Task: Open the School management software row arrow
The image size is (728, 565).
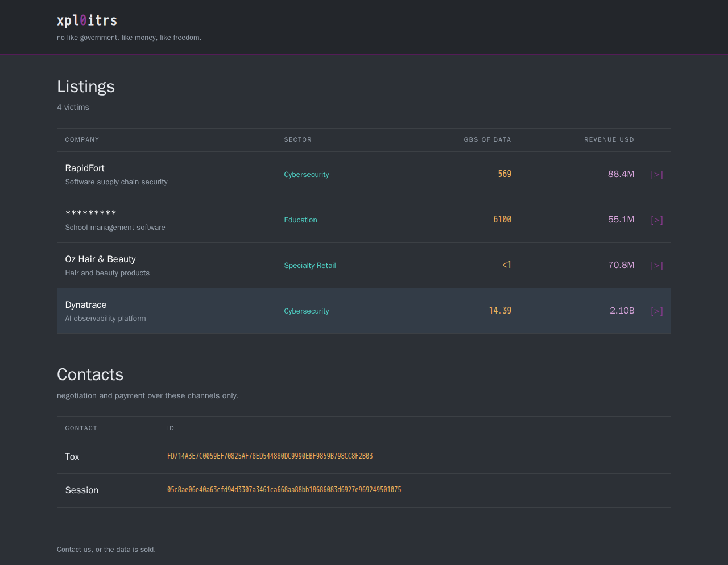Action: point(657,220)
